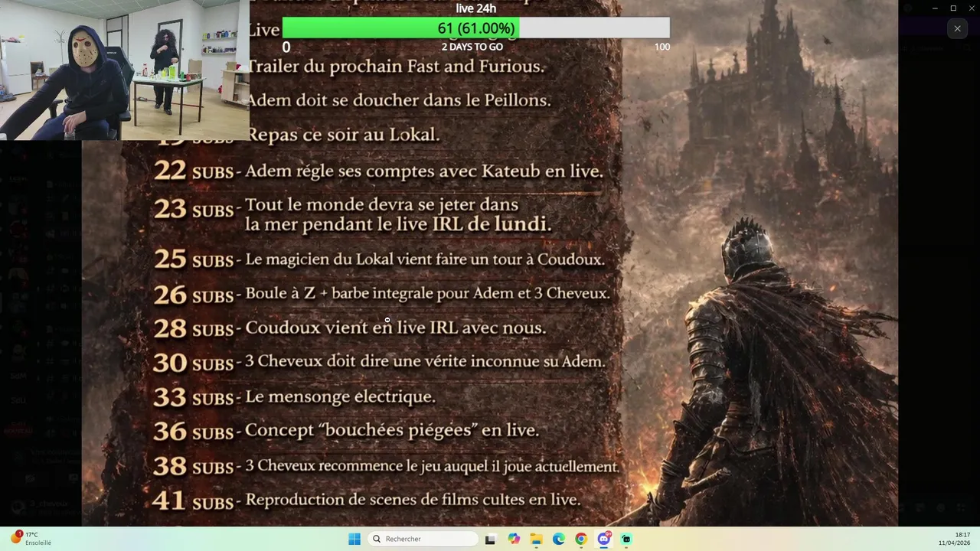Click '33 SUBS' Le mensonge electrique line
This screenshot has width=980, height=551.
pos(294,397)
